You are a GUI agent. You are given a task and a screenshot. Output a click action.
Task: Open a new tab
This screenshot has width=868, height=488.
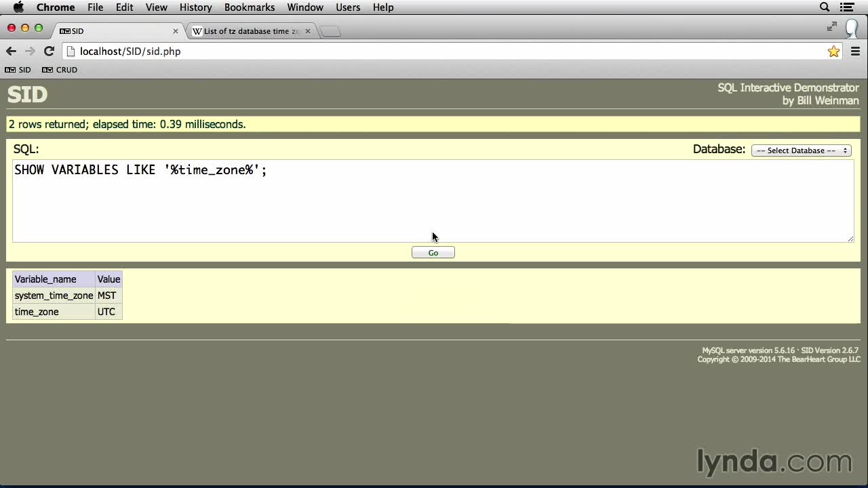click(x=330, y=31)
